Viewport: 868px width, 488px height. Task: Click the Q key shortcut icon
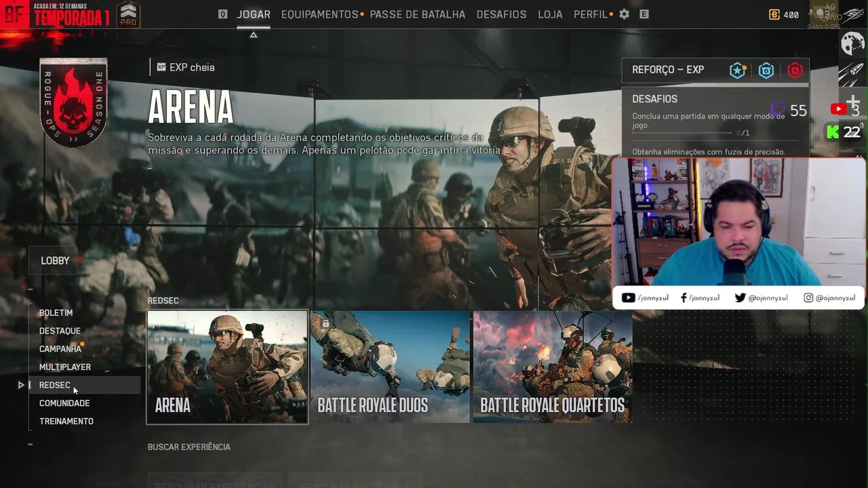pos(222,14)
